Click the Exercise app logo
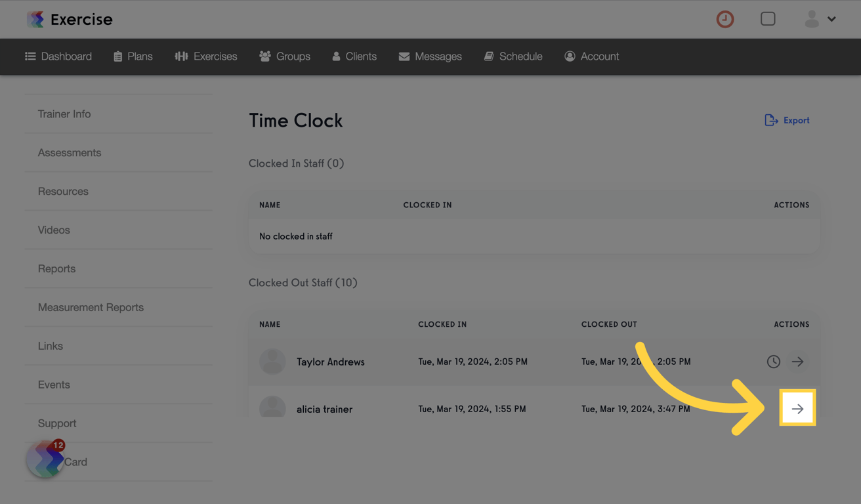This screenshot has height=504, width=861. 69,19
